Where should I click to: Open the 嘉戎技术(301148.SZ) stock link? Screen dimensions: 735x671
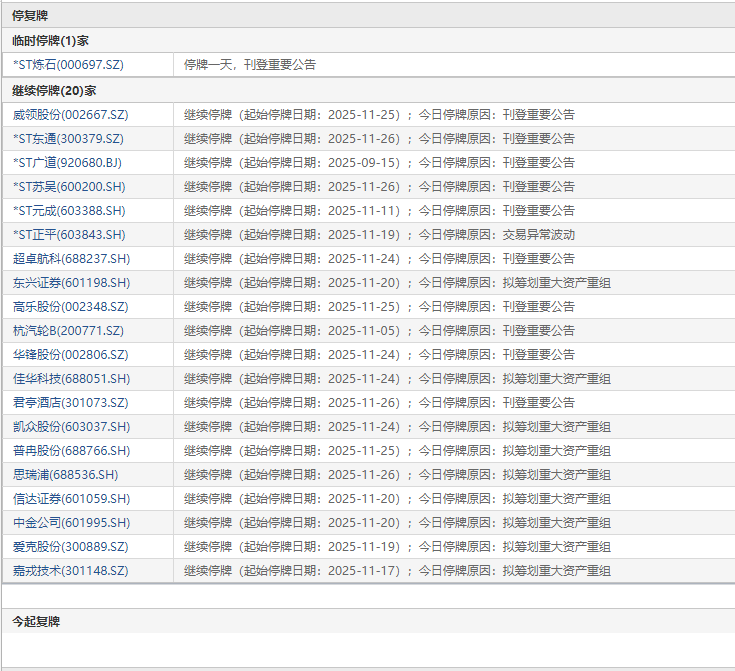70,571
